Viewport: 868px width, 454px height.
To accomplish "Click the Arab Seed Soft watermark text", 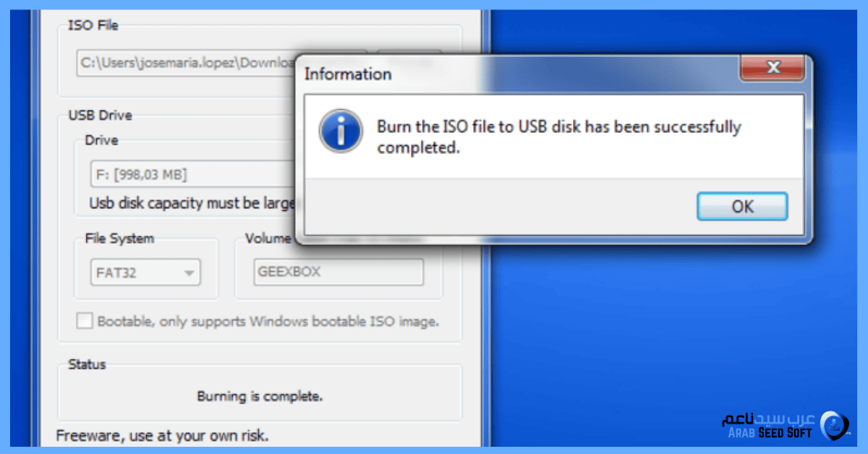I will (771, 426).
